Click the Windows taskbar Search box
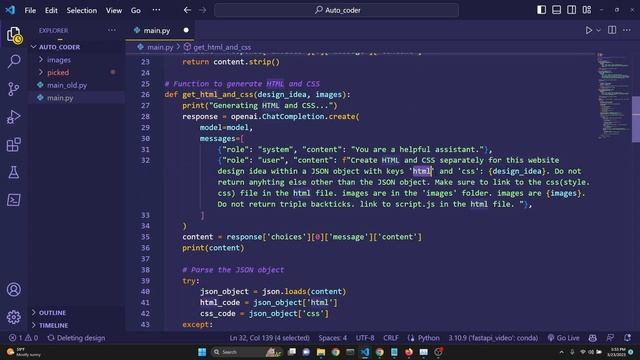The image size is (640, 360). [x=247, y=352]
